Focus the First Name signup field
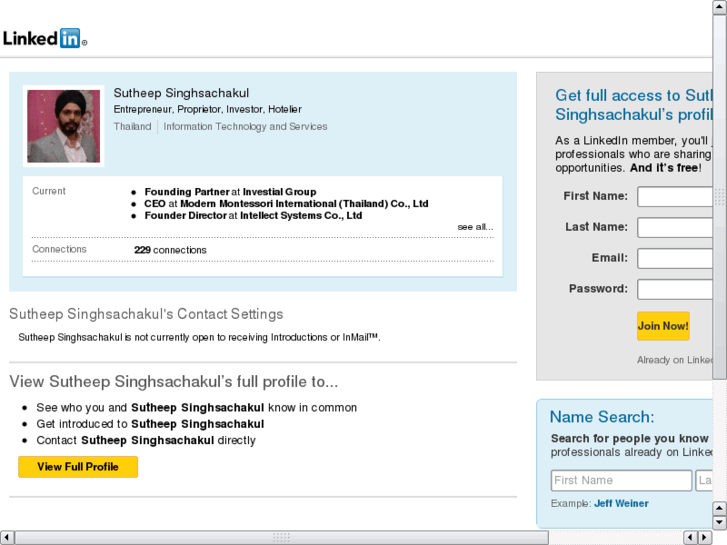 tap(675, 197)
